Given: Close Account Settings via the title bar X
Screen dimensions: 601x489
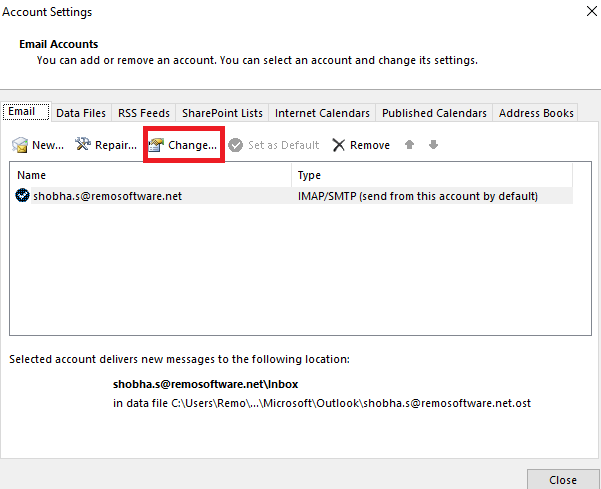Looking at the screenshot, I should click(x=592, y=11).
